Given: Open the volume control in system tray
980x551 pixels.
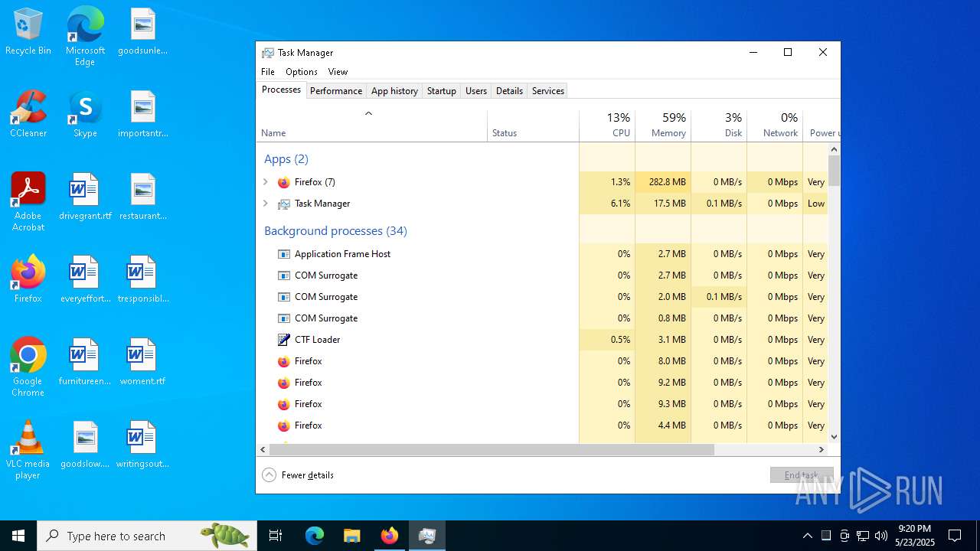Looking at the screenshot, I should [x=881, y=536].
